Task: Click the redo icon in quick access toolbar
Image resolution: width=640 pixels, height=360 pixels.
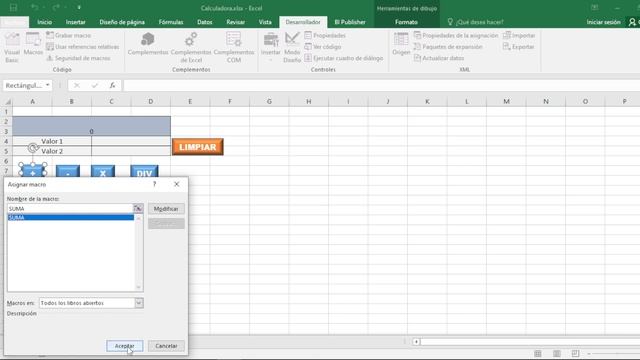Action: pyautogui.click(x=56, y=7)
